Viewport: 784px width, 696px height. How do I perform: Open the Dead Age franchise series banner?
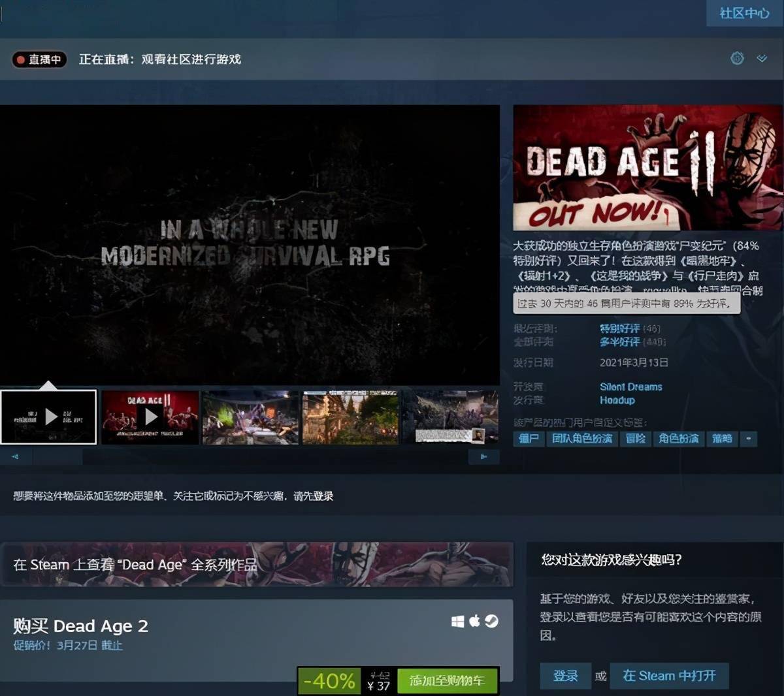coord(256,564)
